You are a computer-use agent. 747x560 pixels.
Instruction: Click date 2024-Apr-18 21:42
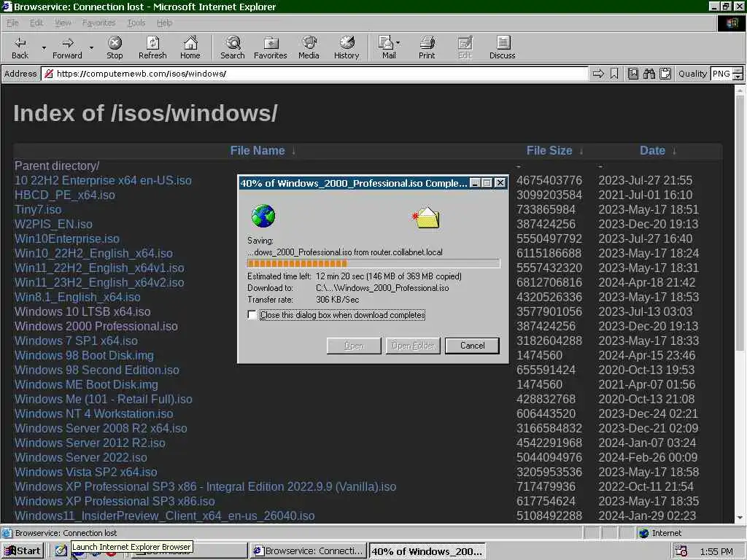point(647,282)
